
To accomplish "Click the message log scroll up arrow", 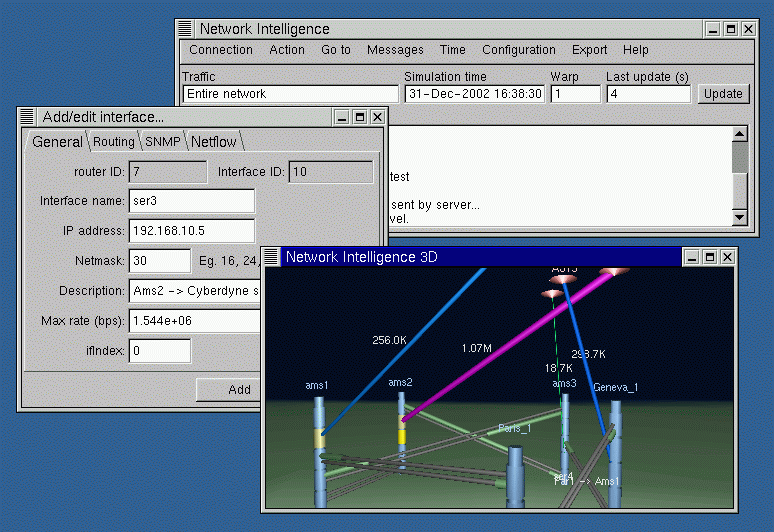I will click(739, 134).
